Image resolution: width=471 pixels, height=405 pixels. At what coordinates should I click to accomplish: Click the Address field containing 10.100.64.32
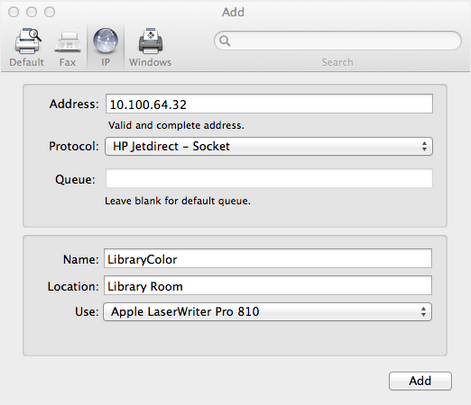(x=269, y=104)
